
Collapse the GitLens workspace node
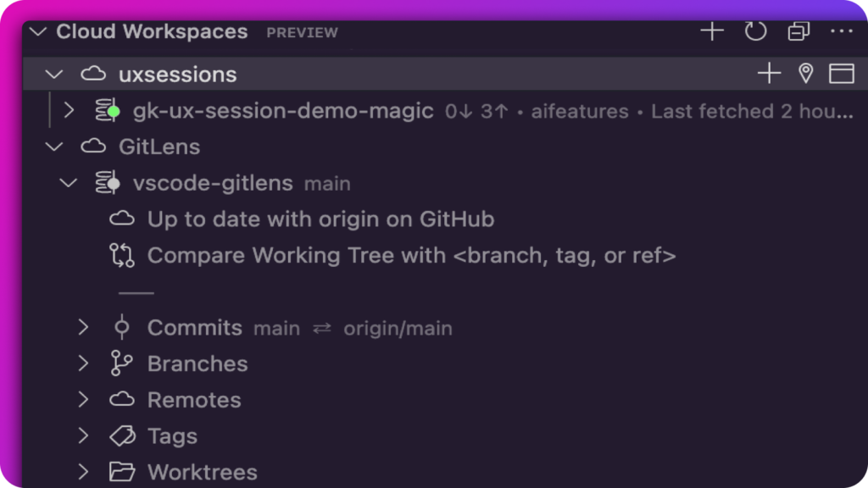(53, 147)
